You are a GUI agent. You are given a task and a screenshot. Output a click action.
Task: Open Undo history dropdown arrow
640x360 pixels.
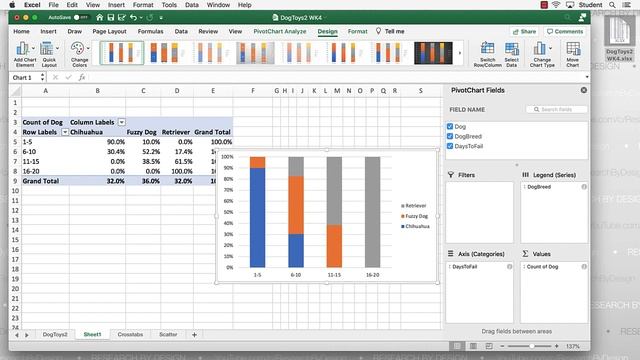tap(141, 18)
